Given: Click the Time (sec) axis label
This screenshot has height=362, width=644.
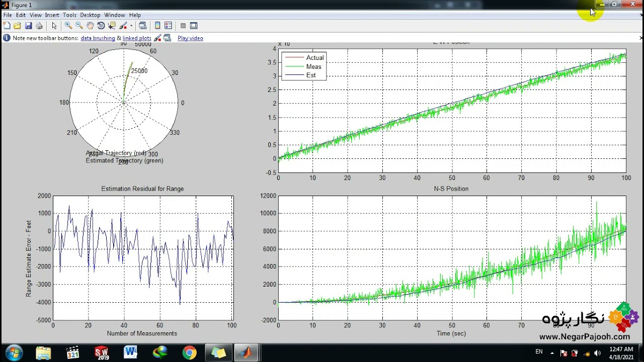Looking at the screenshot, I should coord(451,333).
